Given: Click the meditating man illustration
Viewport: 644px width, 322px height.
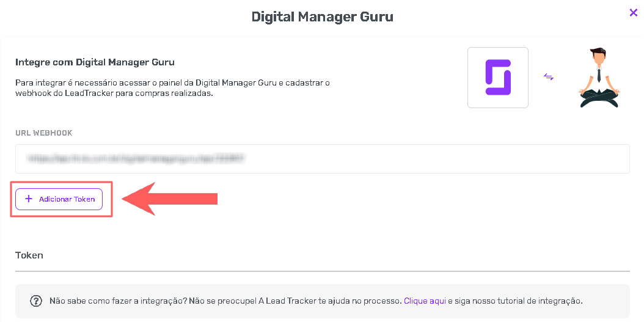Looking at the screenshot, I should coord(599,78).
